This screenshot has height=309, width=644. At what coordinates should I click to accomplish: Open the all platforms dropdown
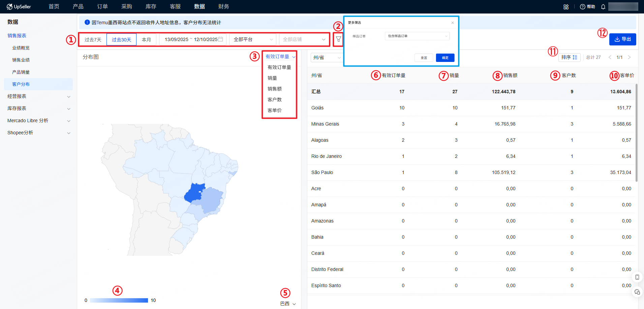[253, 39]
